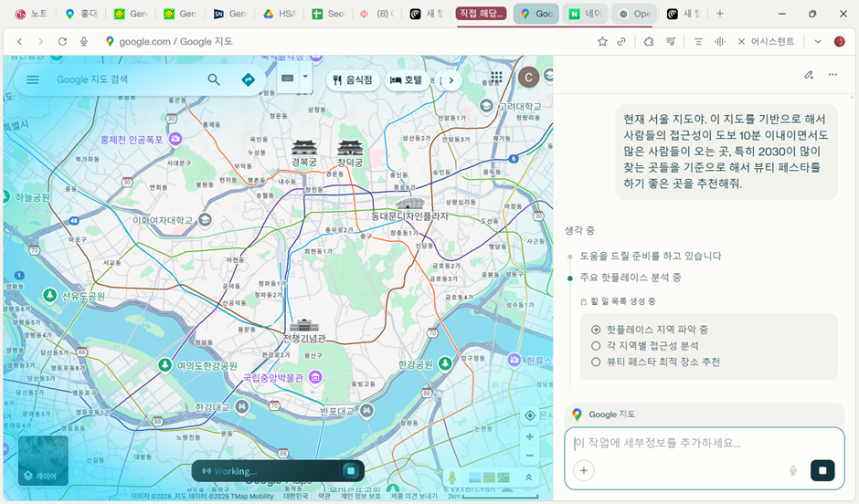Expand the imagery strip with double chevron
Screen dimensions: 859x504
pyautogui.click(x=529, y=478)
